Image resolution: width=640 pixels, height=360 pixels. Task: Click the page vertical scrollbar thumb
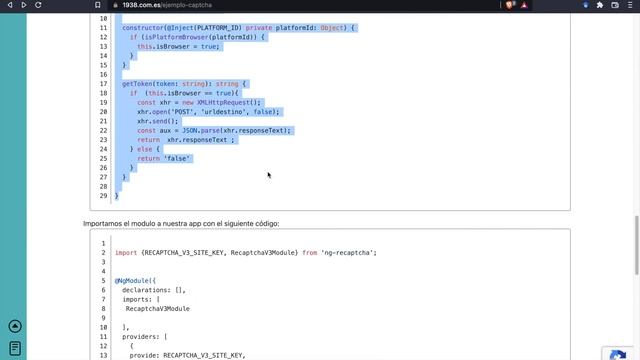tap(636, 245)
